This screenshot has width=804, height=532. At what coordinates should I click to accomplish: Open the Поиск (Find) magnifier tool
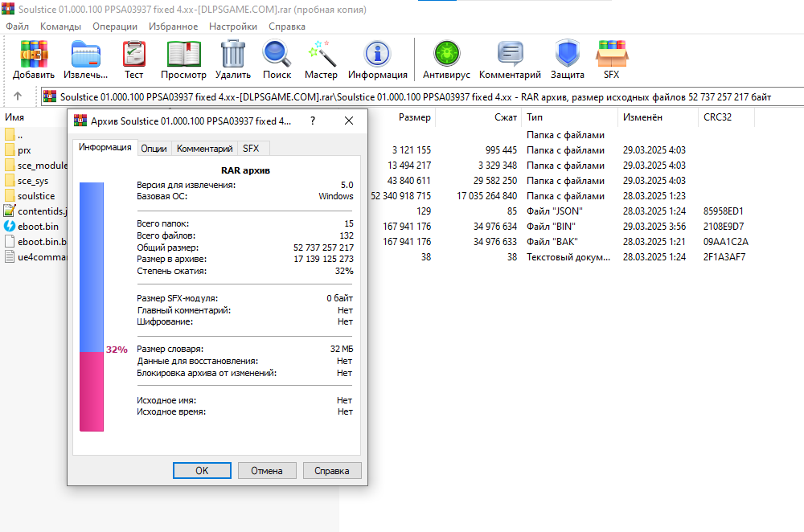[x=277, y=55]
